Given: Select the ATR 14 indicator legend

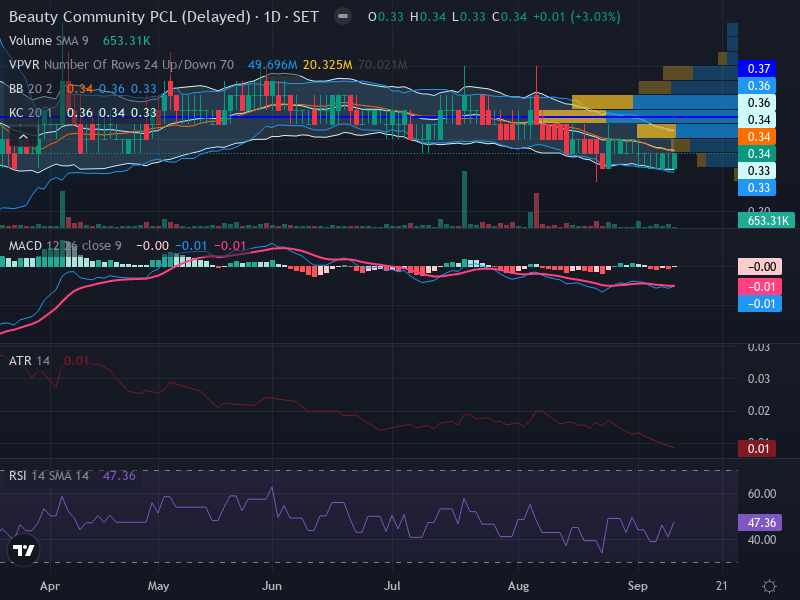Looking at the screenshot, I should pyautogui.click(x=29, y=361).
